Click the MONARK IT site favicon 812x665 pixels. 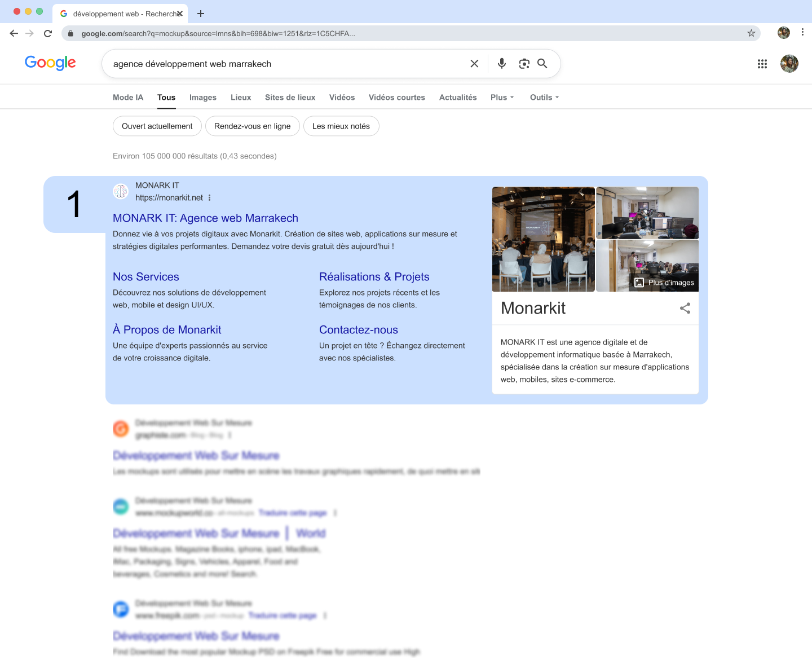tap(121, 191)
